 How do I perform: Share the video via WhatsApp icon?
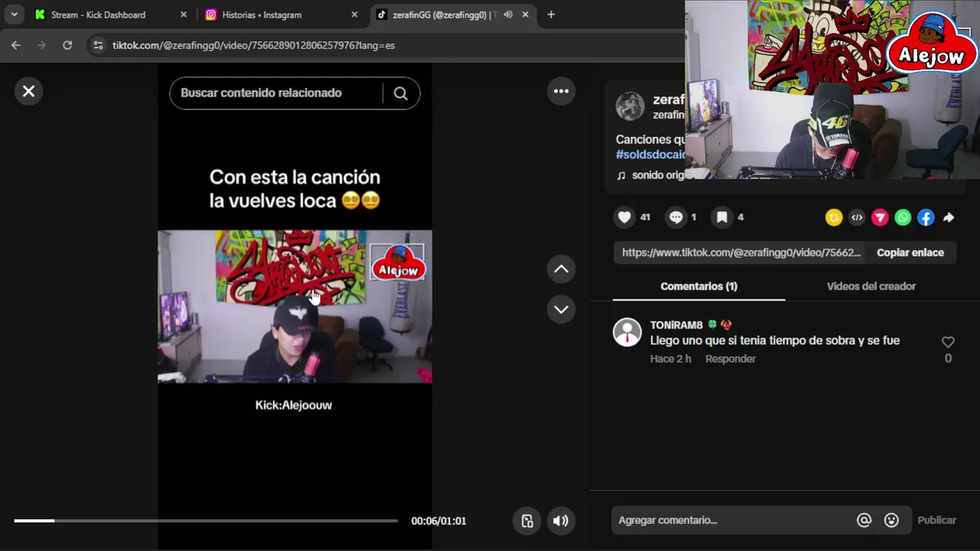tap(903, 217)
